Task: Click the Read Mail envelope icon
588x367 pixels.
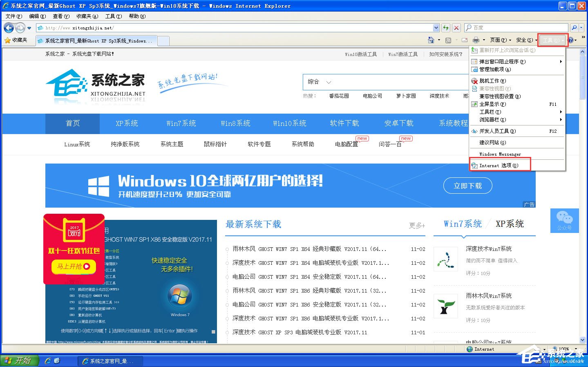Action: pyautogui.click(x=464, y=40)
